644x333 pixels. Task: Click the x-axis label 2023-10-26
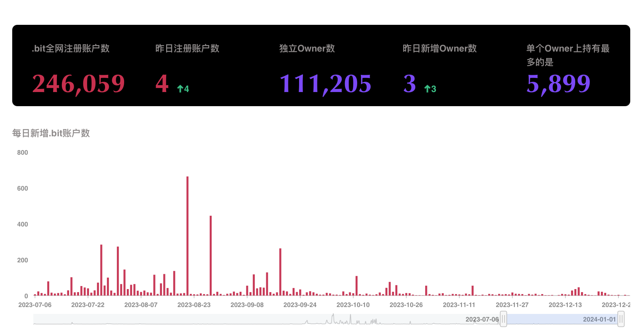click(x=406, y=305)
